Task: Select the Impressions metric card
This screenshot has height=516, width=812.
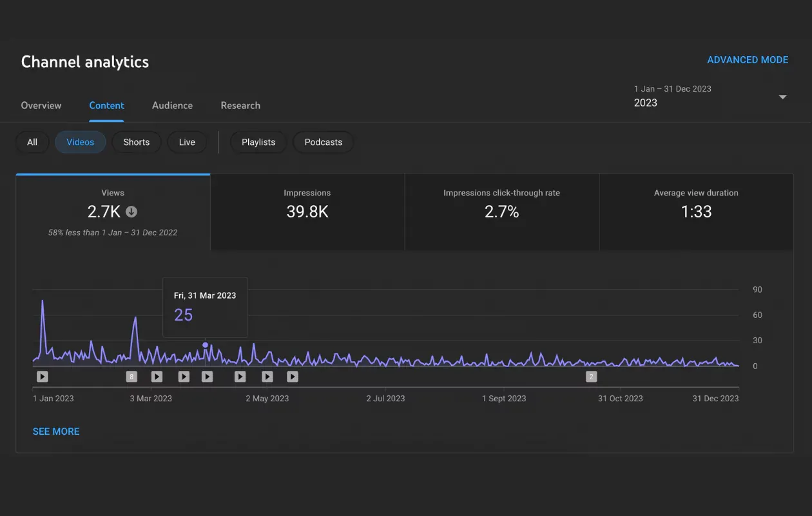Action: click(x=307, y=212)
